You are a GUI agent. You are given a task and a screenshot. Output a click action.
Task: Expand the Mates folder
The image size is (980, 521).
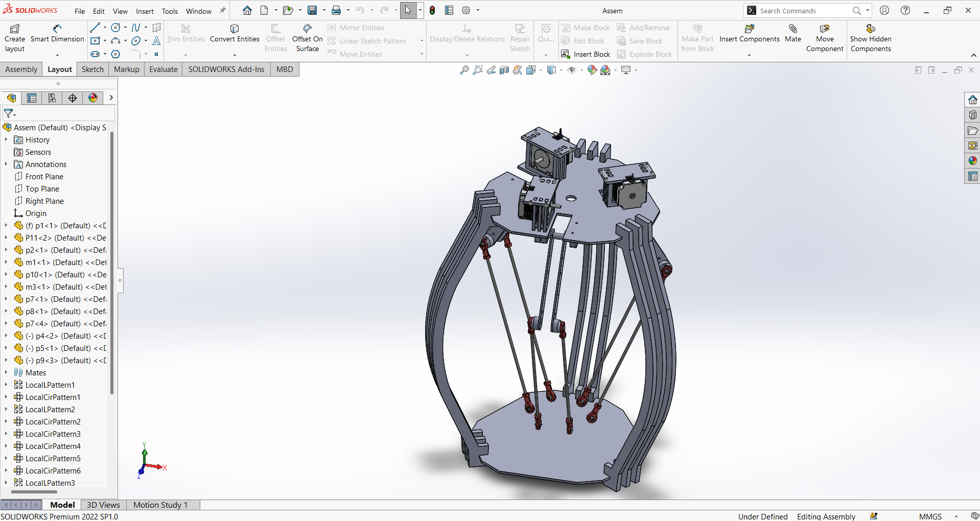click(6, 372)
